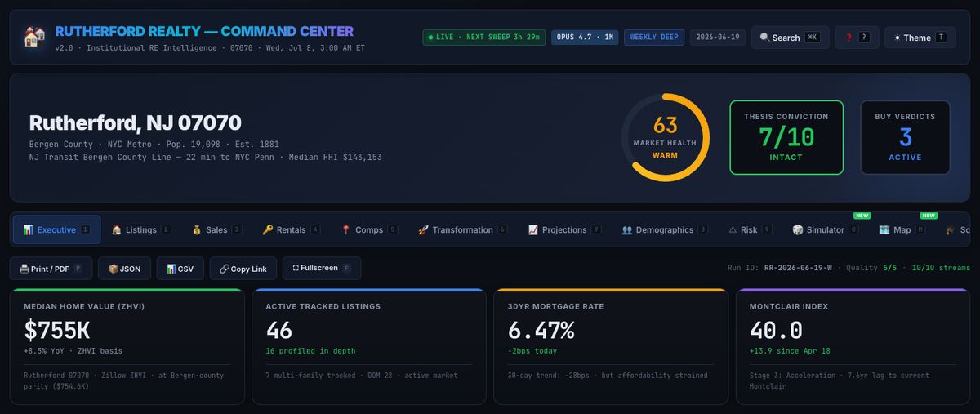View the Demographics tab
This screenshot has height=414, width=980.
[x=665, y=229]
